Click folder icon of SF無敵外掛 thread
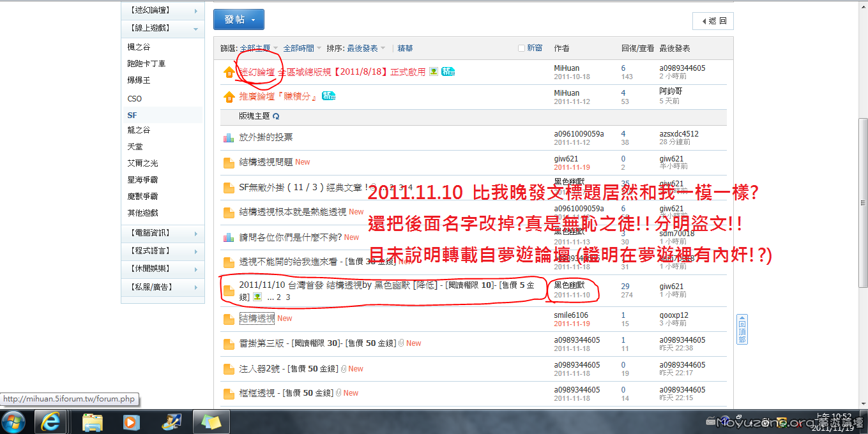 point(229,188)
